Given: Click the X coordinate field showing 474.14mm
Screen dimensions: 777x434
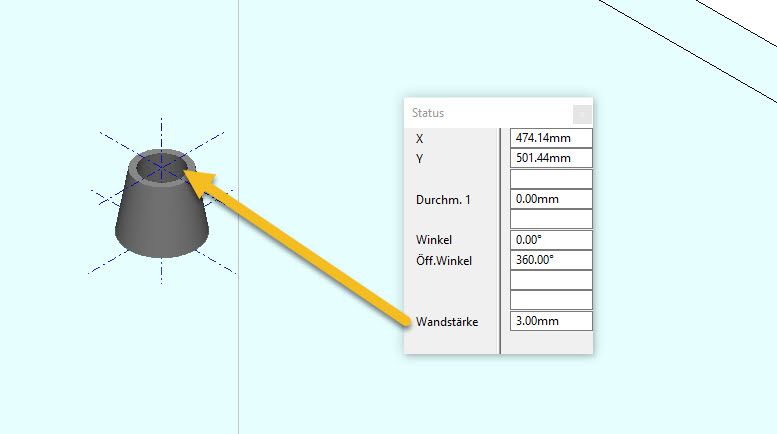Looking at the screenshot, I should coord(551,138).
